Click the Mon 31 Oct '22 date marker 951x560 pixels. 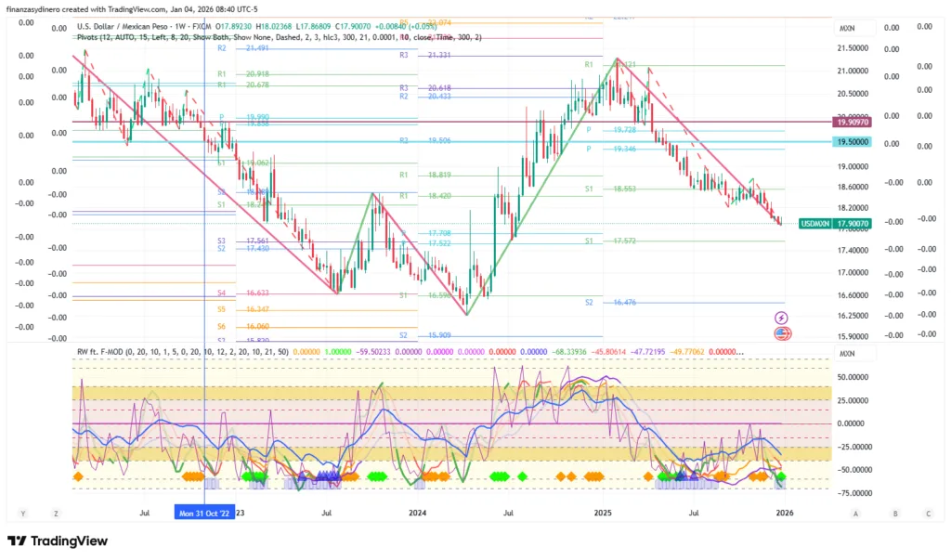tap(204, 512)
